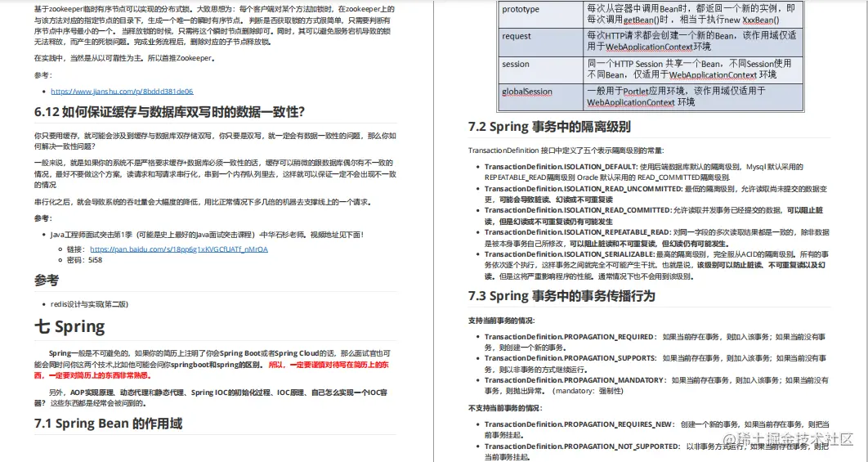
Task: Click "TransactionDefinition.PROPAGATION_REQUIRED" bullet
Action: coord(655,342)
